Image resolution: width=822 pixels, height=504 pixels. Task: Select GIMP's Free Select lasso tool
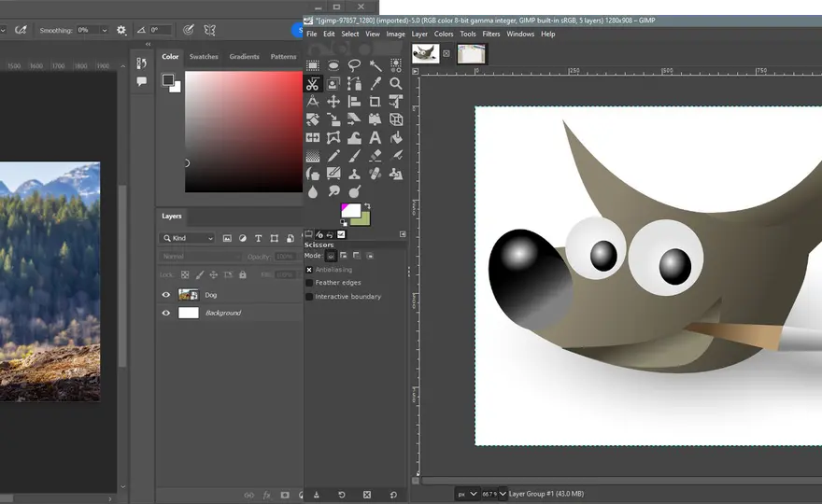[x=354, y=65]
